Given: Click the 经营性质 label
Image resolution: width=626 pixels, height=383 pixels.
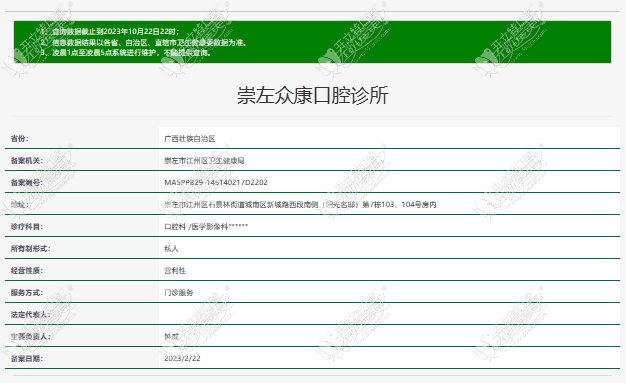Looking at the screenshot, I should point(27,270).
